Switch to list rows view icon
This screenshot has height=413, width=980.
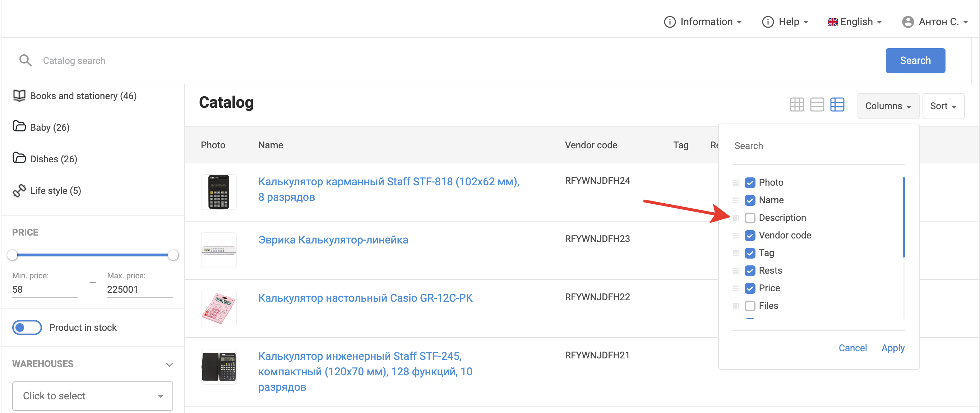817,105
